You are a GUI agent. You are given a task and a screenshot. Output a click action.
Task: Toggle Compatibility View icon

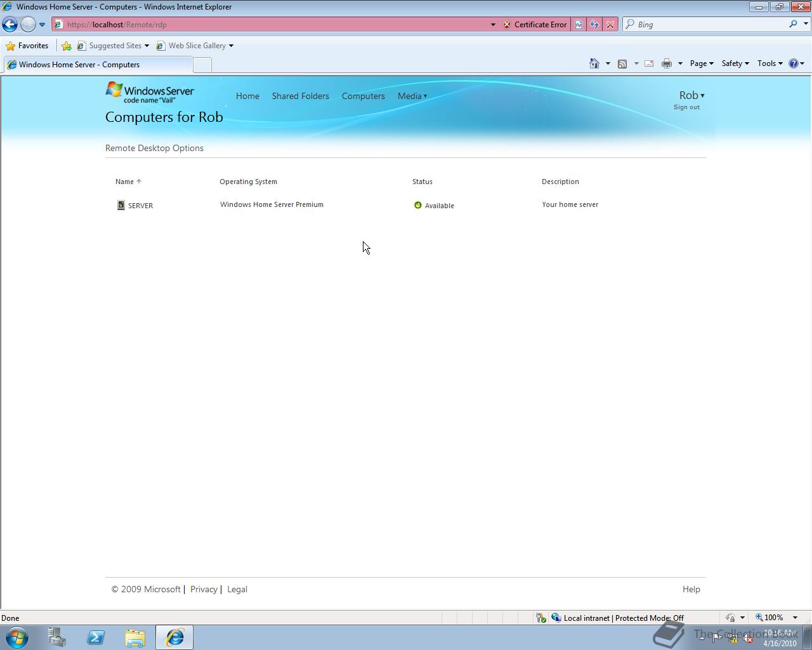click(x=579, y=25)
